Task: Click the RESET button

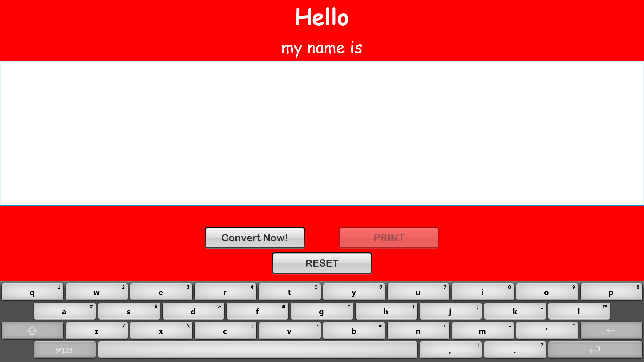Action: [x=322, y=263]
